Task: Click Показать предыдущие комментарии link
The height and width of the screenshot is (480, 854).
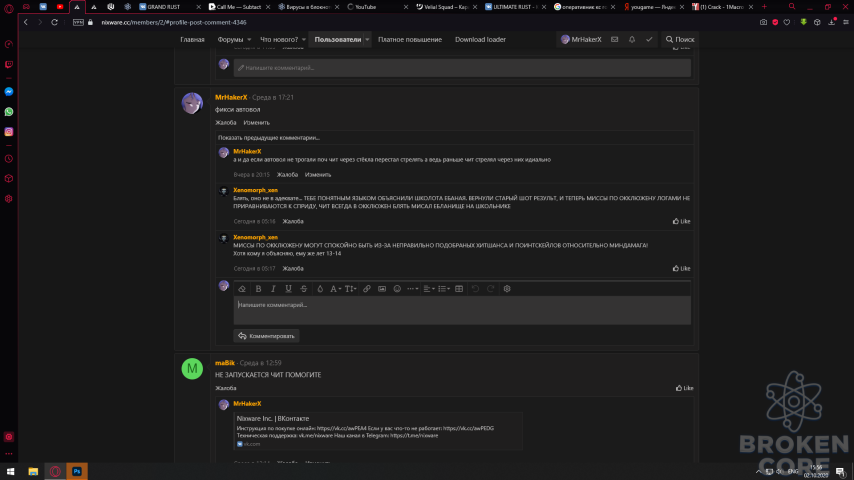Action: (x=269, y=138)
